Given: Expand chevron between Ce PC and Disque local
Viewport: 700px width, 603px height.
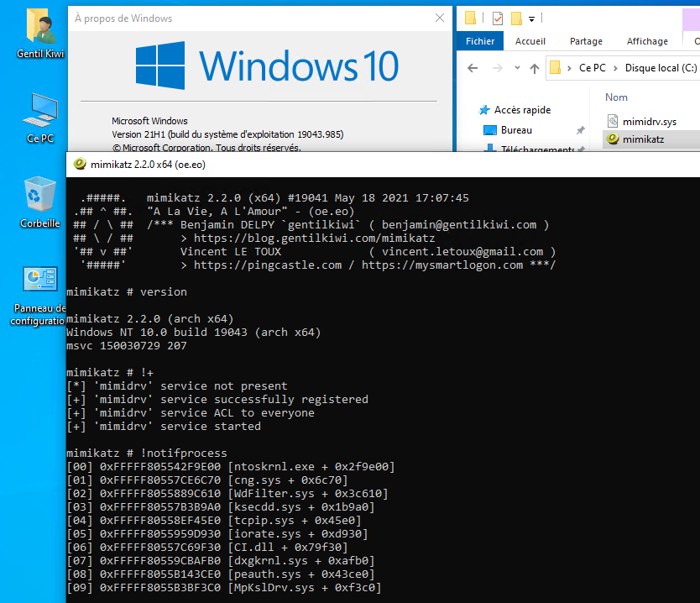Looking at the screenshot, I should coord(615,68).
